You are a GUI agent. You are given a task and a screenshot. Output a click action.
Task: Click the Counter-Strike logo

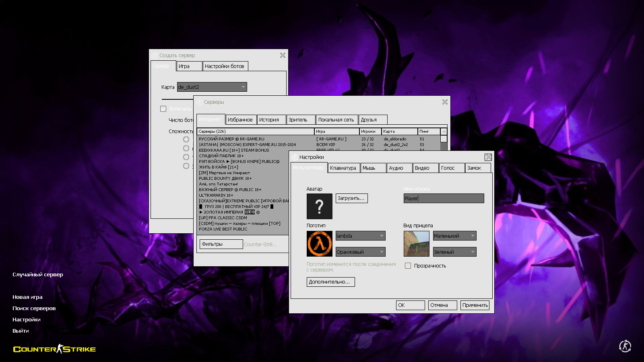tap(54, 349)
